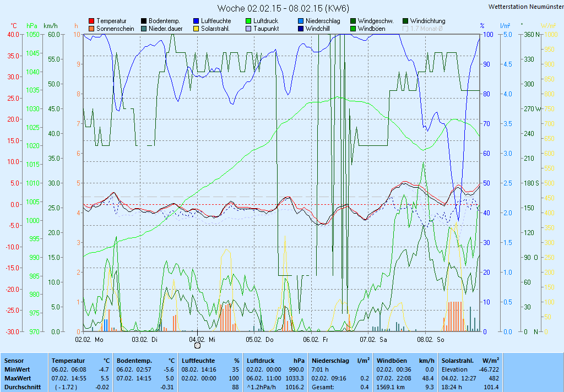Viewport: 564px width, 392px height.
Task: Click the black Bodentemp. legend square
Action: coord(144,21)
